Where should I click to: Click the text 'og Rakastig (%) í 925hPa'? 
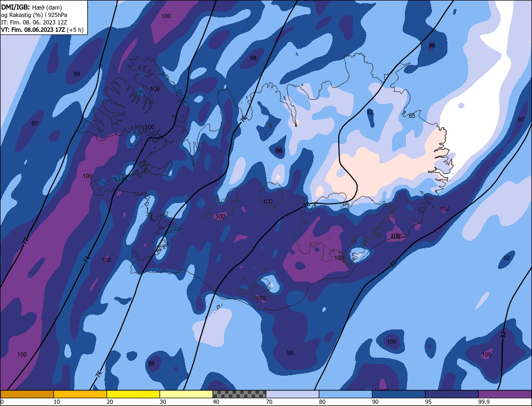(x=34, y=15)
